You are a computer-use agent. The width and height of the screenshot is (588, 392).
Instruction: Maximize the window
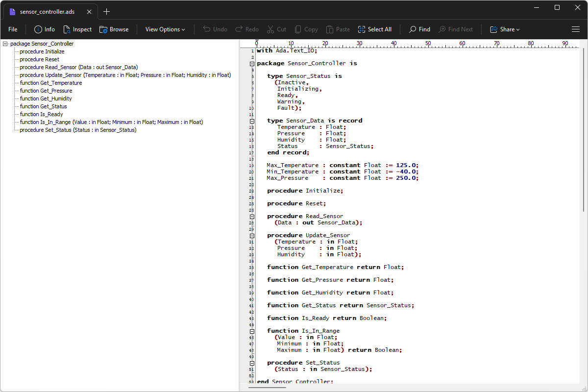557,7
